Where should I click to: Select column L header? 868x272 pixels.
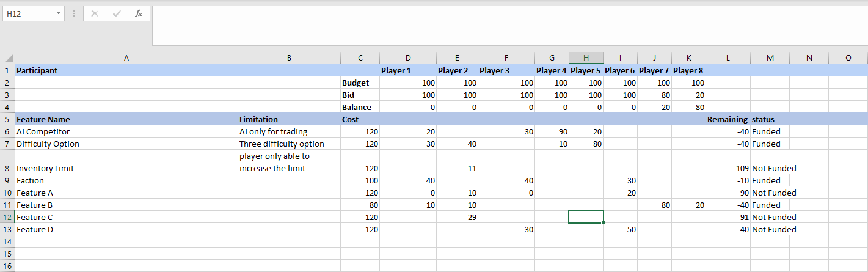728,58
